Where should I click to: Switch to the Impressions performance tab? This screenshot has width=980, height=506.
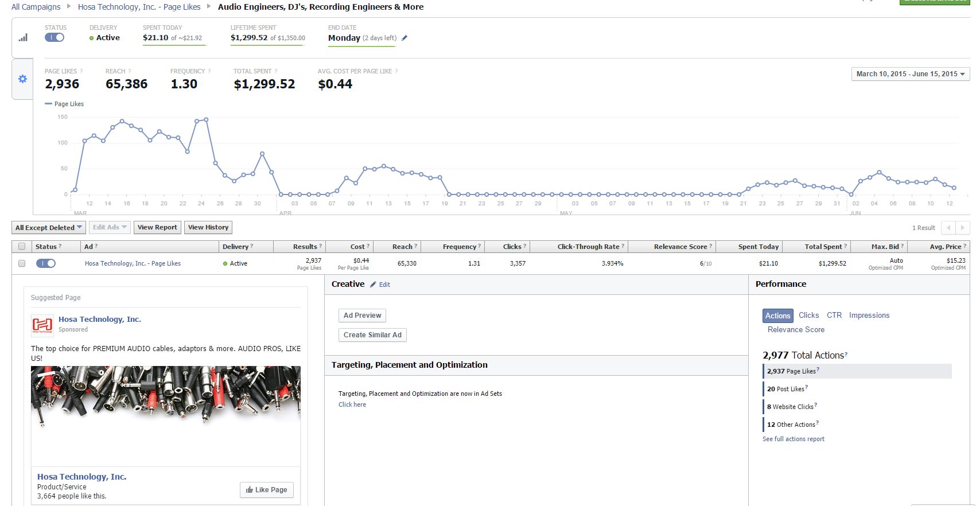point(869,316)
